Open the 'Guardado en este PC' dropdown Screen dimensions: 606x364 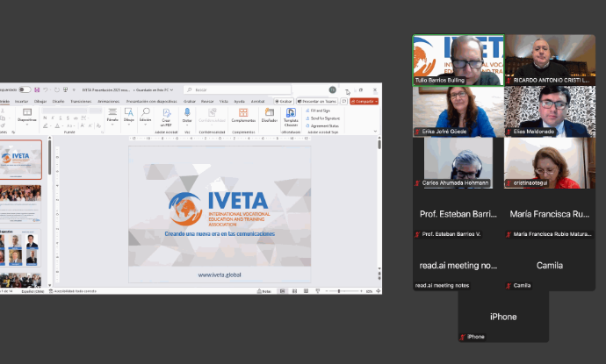(154, 90)
